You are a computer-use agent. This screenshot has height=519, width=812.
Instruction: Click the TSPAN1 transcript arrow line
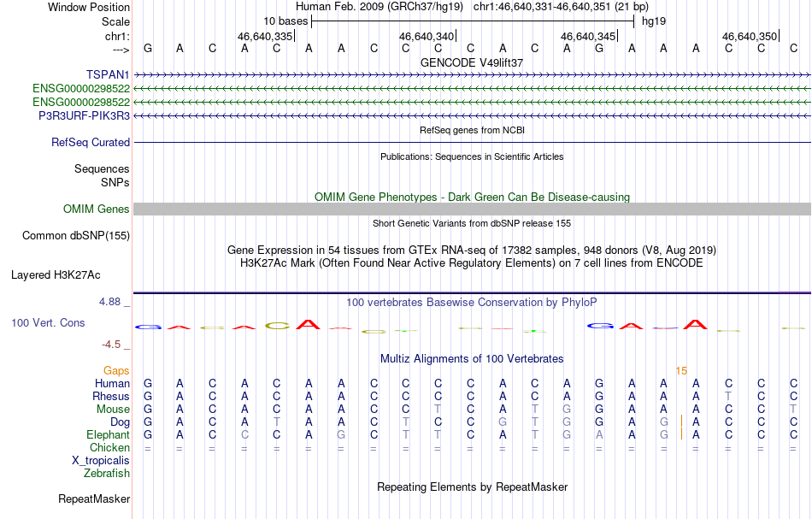tap(473, 75)
